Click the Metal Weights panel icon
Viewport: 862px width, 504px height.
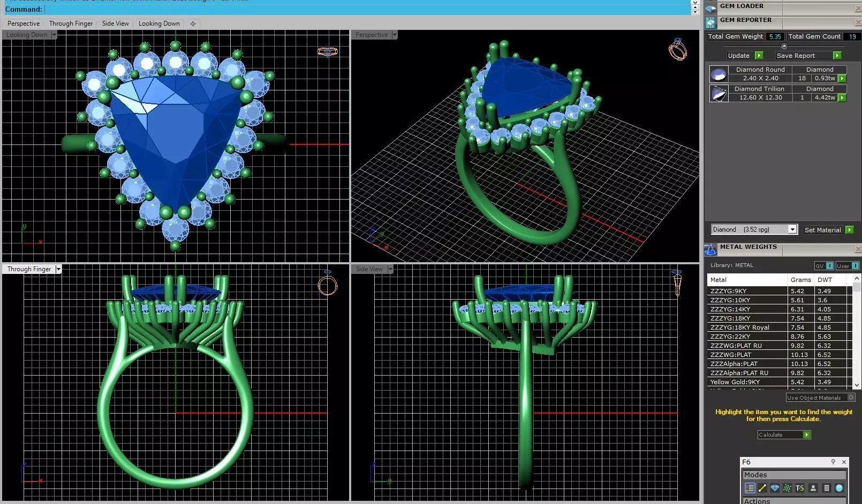tap(710, 249)
